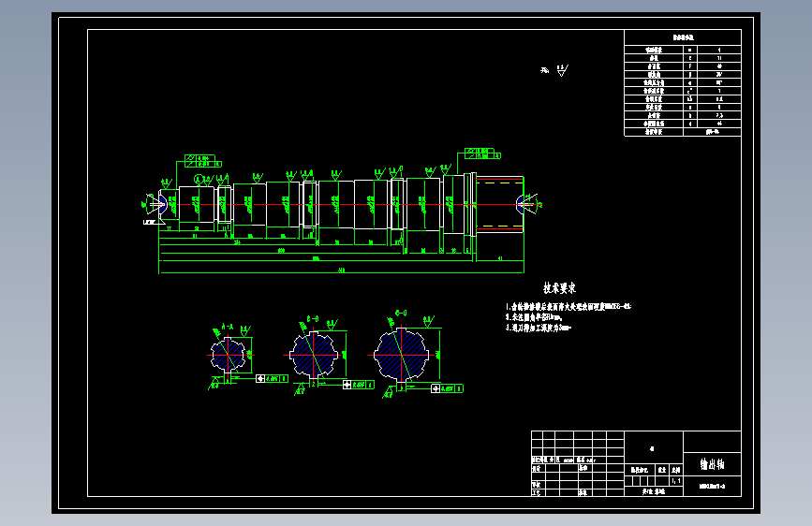The image size is (812, 526).
Task: Click the blue hatched center hole at left shaft end
Action: point(163,204)
